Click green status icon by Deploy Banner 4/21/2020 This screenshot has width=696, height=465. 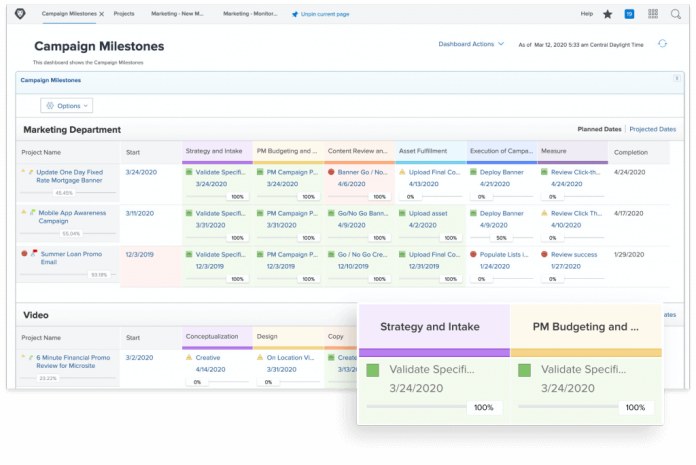click(473, 172)
